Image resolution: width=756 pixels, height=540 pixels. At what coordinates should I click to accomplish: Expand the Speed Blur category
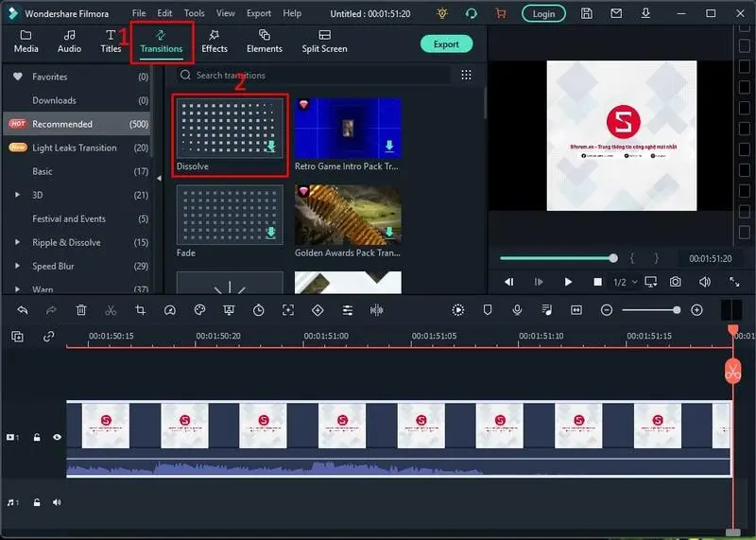[x=17, y=266]
